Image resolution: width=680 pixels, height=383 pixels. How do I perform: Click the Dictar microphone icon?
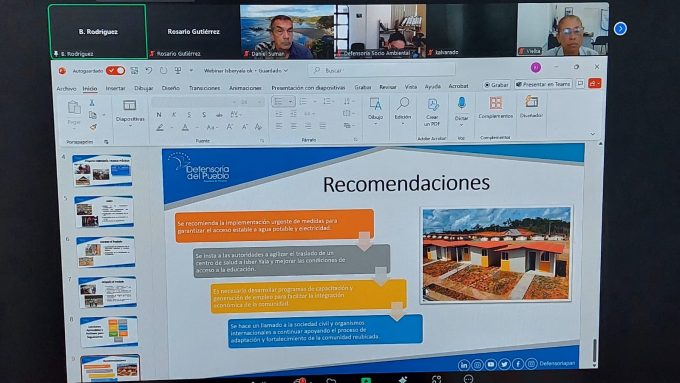pos(461,103)
